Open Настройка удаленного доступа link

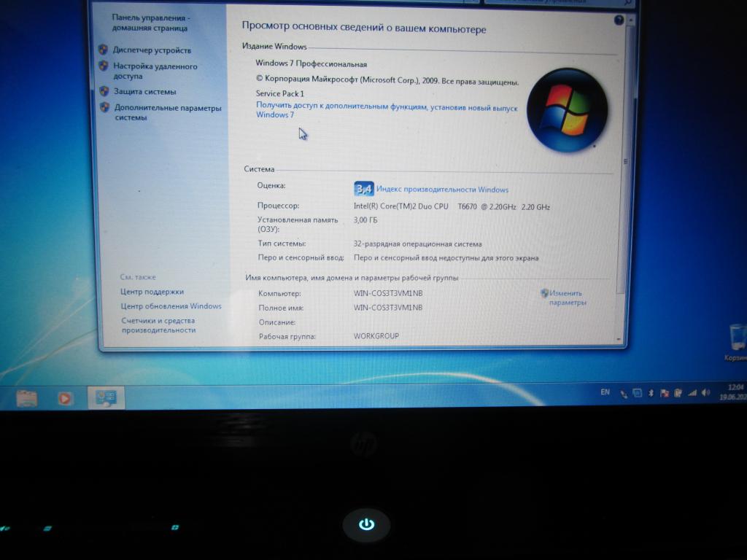155,71
